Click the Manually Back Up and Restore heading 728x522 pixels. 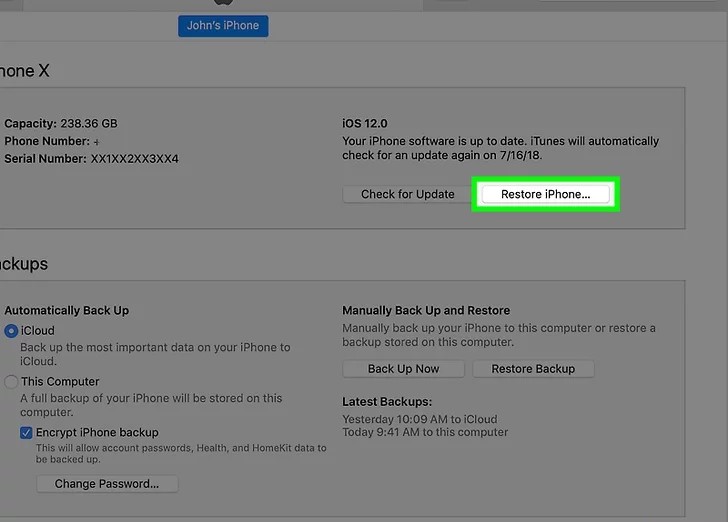point(426,310)
